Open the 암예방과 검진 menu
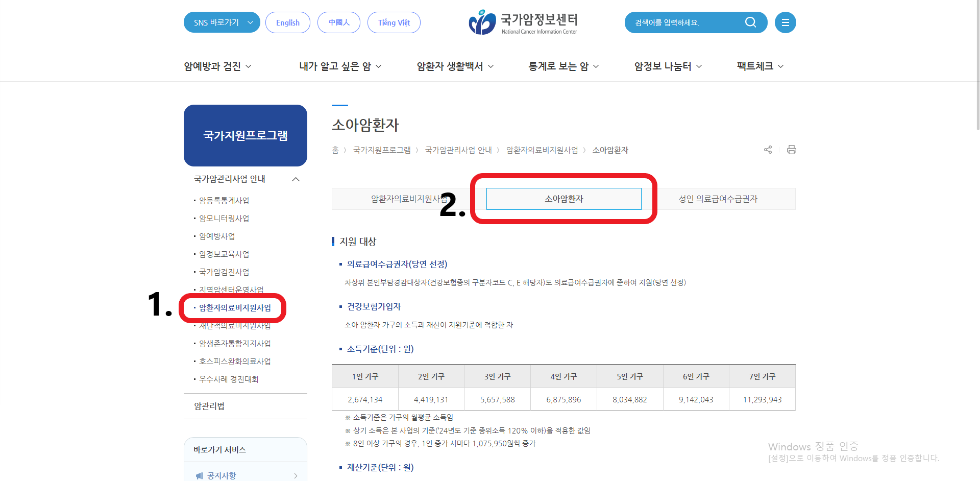 [213, 66]
